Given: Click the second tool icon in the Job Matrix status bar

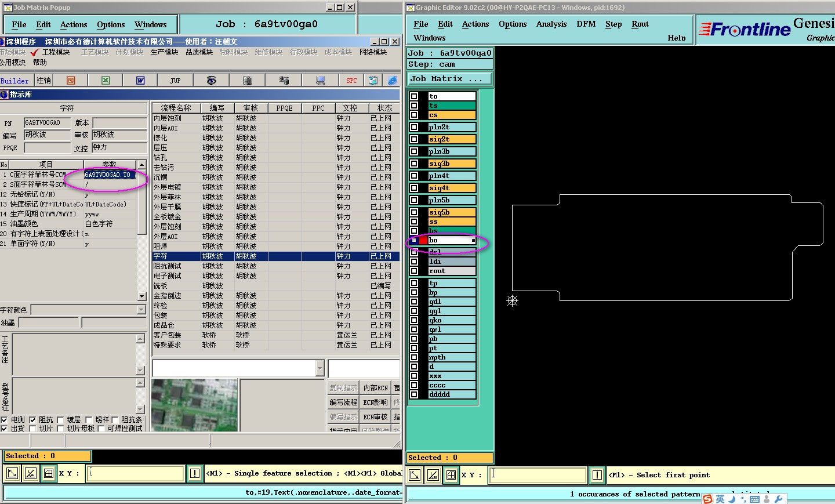Looking at the screenshot, I should tap(30, 474).
